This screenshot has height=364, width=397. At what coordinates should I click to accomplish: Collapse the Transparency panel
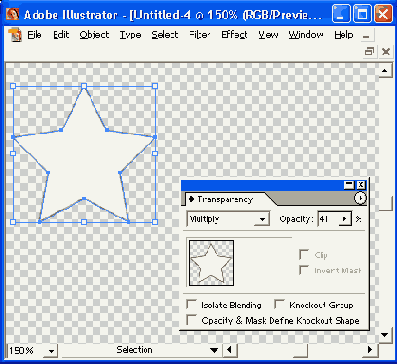(350, 185)
